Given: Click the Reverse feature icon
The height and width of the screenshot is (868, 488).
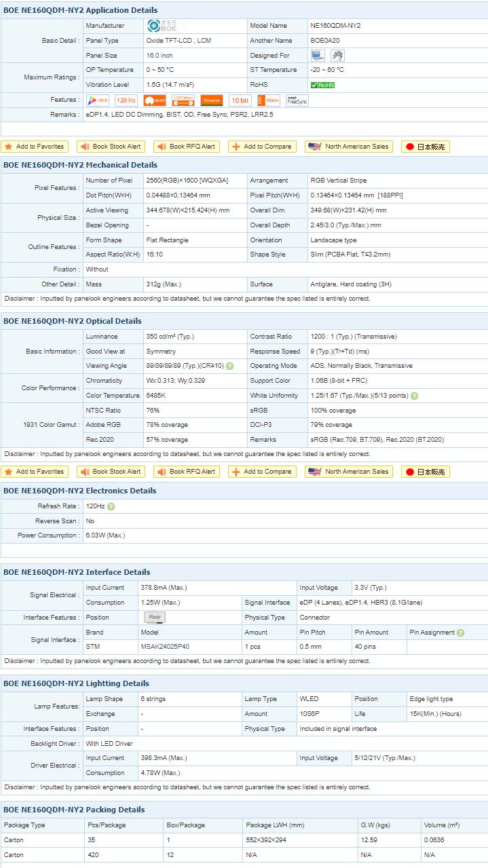Looking at the screenshot, I should coord(212,100).
